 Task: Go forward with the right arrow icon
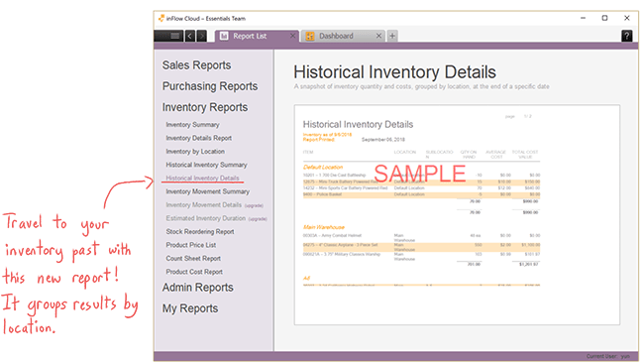[x=202, y=36]
